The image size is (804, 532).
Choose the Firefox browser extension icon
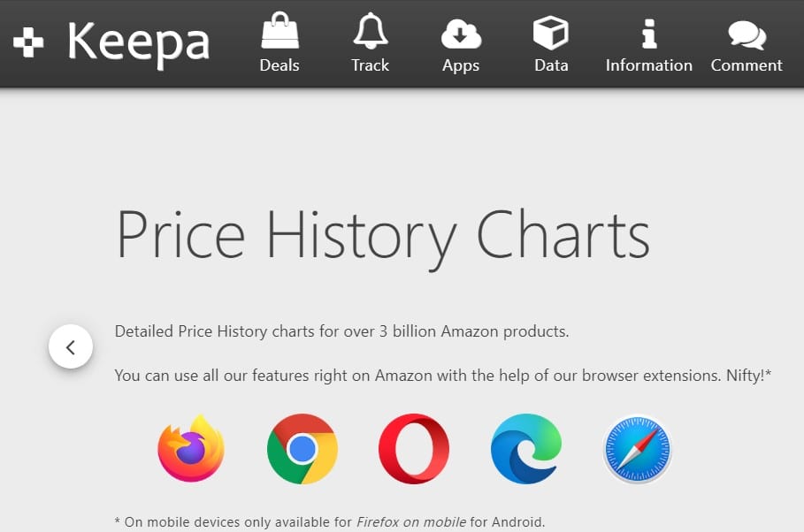coord(191,448)
